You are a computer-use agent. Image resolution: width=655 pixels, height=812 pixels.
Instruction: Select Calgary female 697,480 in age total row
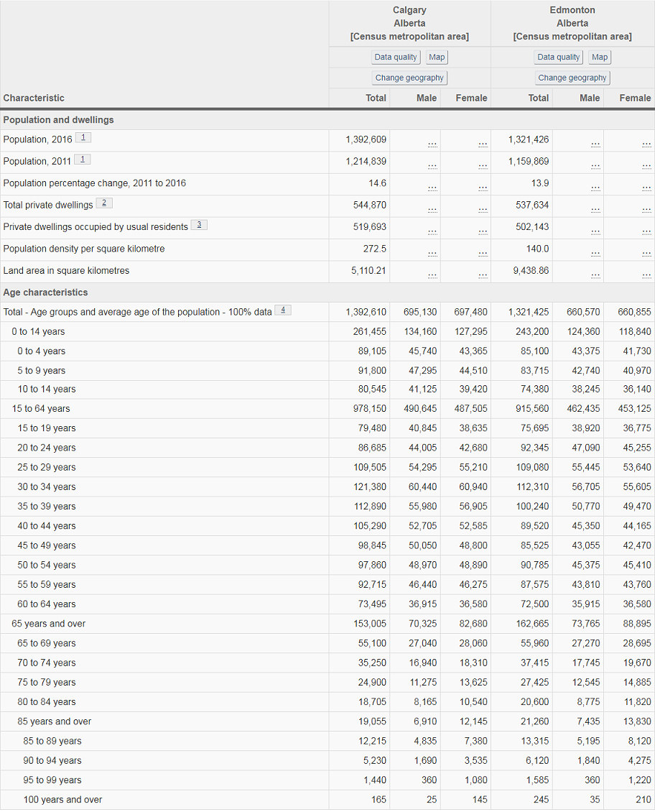click(x=470, y=312)
